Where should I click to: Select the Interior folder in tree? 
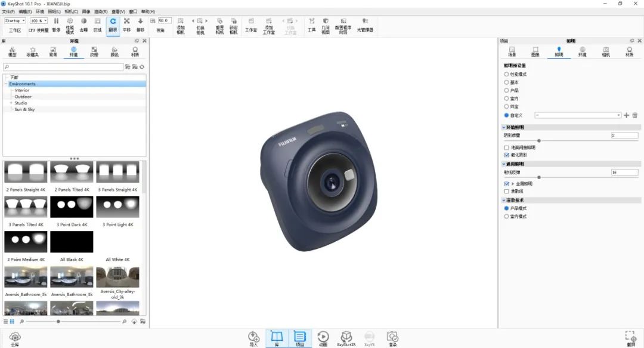click(x=22, y=90)
